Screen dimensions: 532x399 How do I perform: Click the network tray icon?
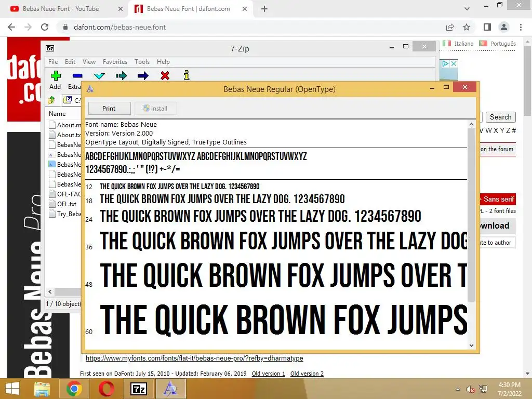tap(483, 389)
